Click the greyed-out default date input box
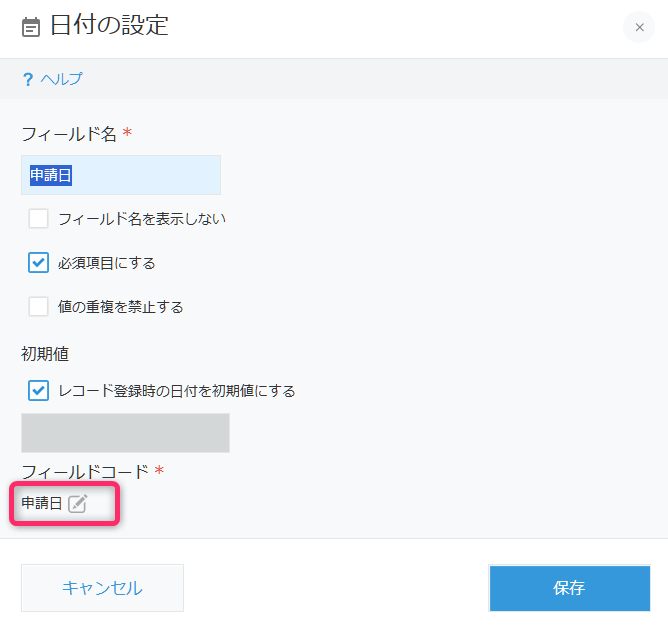 point(125,433)
